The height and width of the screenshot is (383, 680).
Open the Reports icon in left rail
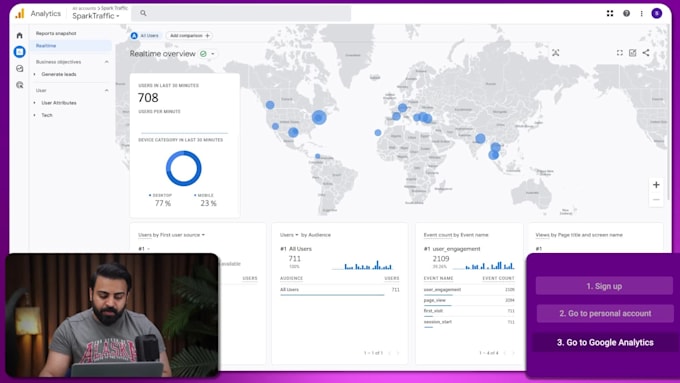(x=20, y=52)
